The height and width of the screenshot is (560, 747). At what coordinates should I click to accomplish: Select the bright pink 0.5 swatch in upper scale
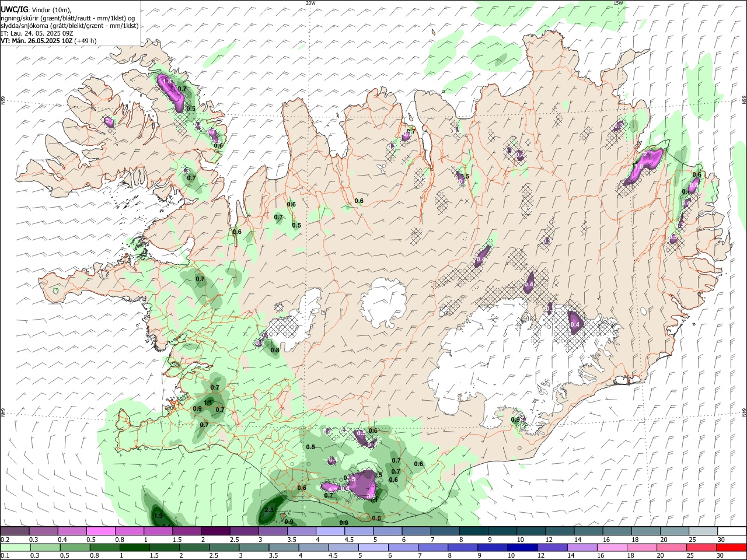coord(101,531)
